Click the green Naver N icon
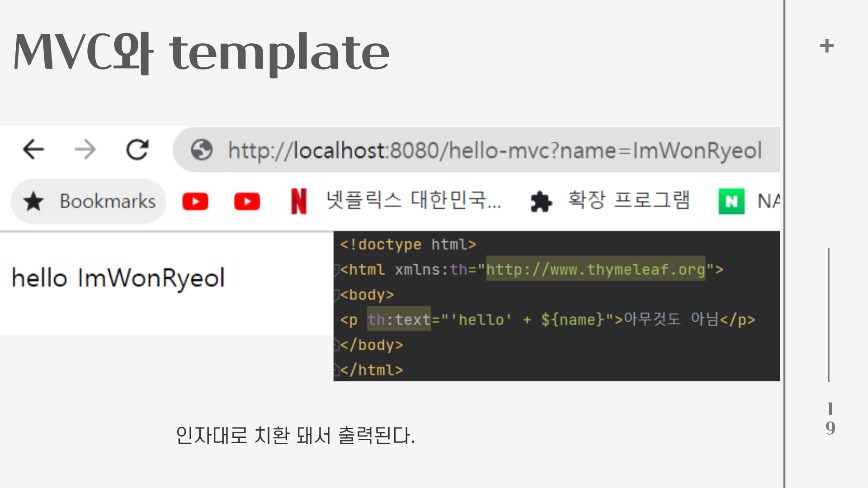Image resolution: width=868 pixels, height=488 pixels. 731,202
